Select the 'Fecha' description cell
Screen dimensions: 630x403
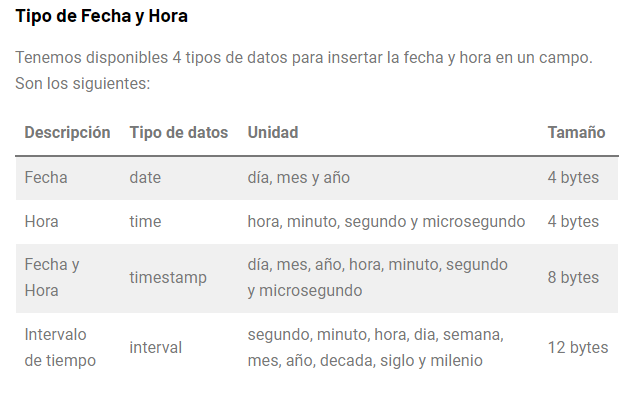[x=46, y=178]
